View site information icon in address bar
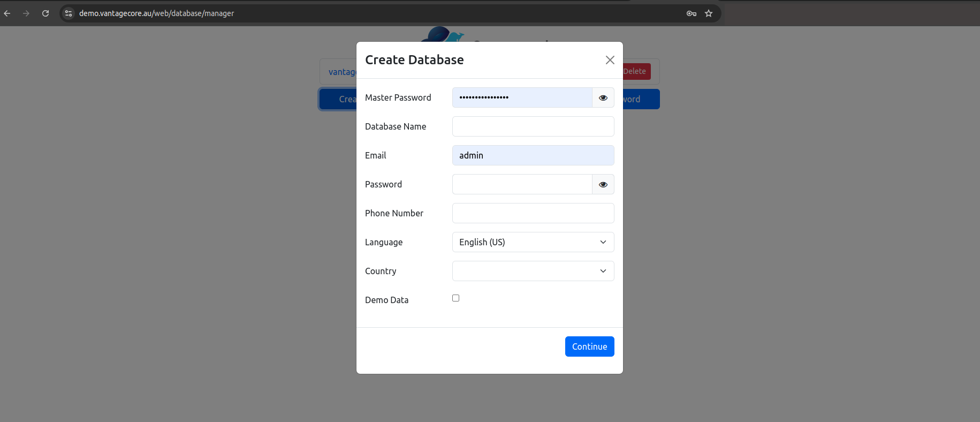 (x=69, y=13)
